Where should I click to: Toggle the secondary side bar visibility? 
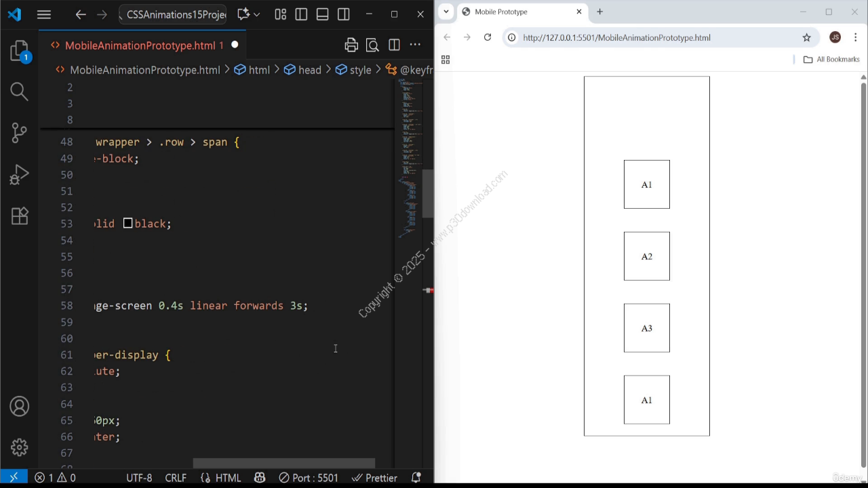344,14
